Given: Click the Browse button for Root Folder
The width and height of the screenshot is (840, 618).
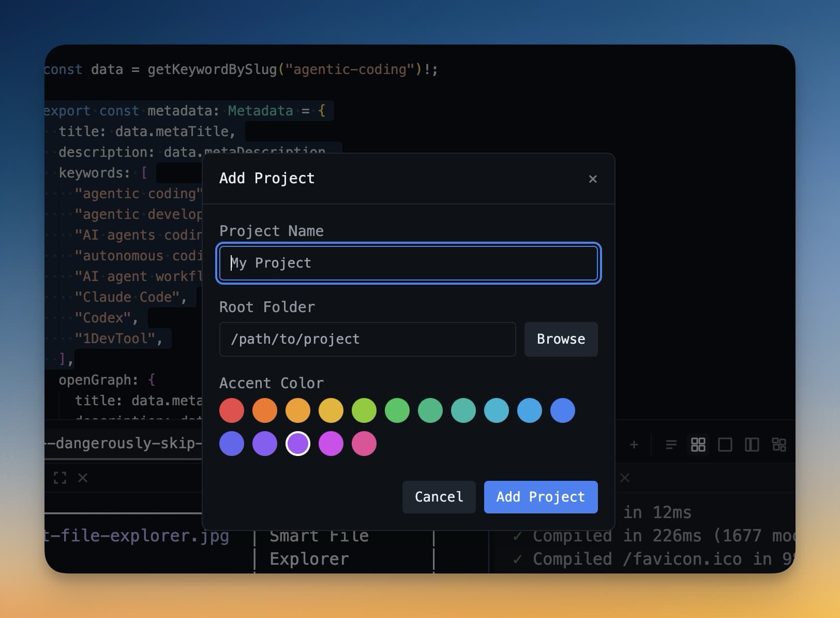Looking at the screenshot, I should [561, 340].
